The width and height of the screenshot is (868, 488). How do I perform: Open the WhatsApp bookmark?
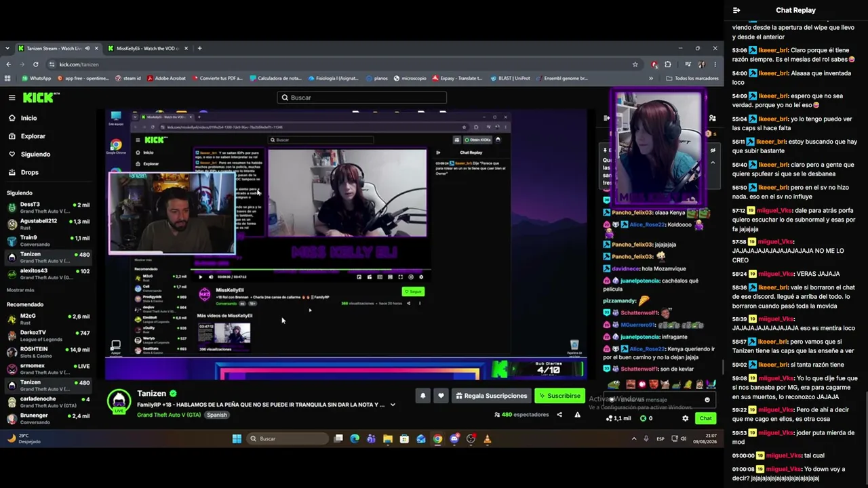tap(36, 78)
